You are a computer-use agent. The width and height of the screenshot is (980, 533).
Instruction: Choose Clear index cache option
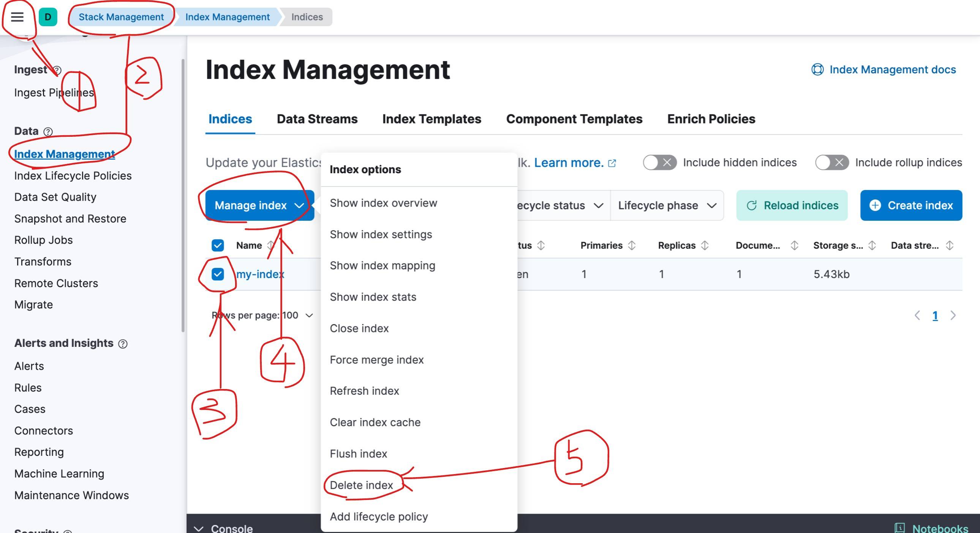(419, 422)
